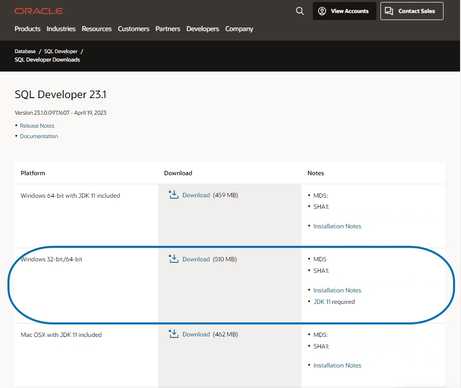Download the 459 MB Windows 64-bit package

(x=196, y=195)
